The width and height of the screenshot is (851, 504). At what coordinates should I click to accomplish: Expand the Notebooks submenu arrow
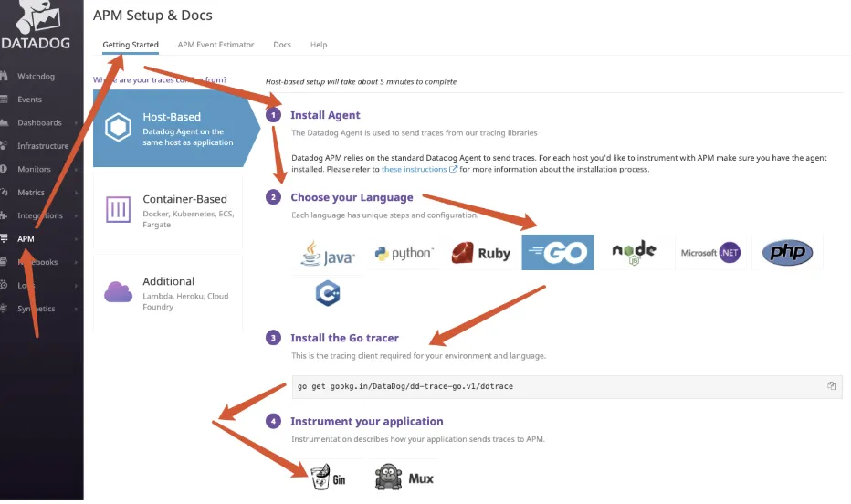pyautogui.click(x=76, y=262)
